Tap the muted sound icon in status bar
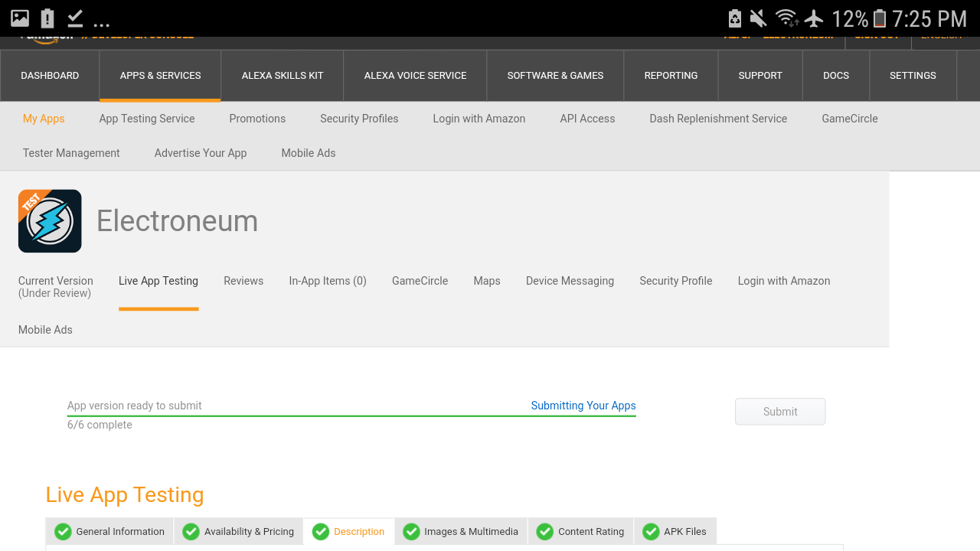This screenshot has width=980, height=551. (758, 18)
